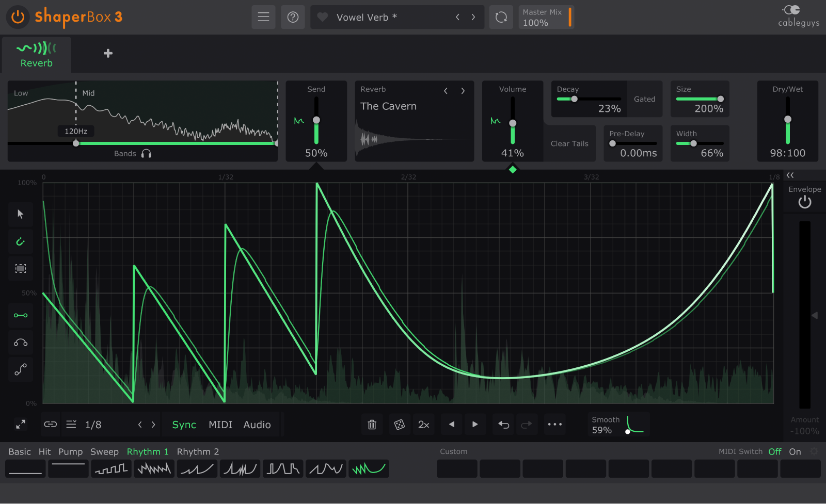Screen dimensions: 826x504
Task: Collapse the Envelope side panel
Action: point(790,175)
